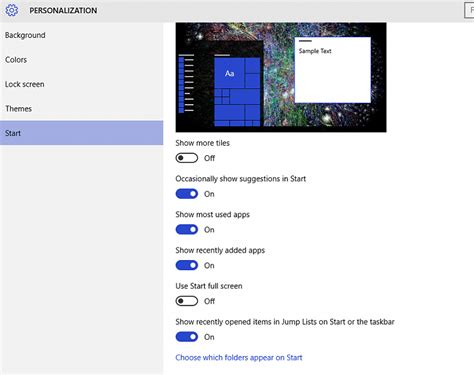Click the Sample Text preview window
The image size is (474, 375).
click(333, 70)
